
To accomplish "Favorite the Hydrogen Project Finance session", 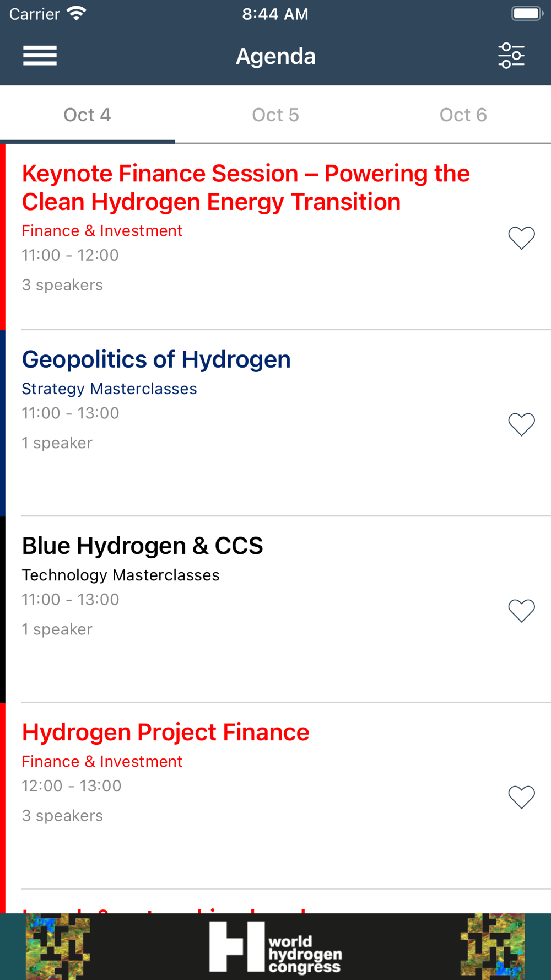I will click(x=521, y=797).
